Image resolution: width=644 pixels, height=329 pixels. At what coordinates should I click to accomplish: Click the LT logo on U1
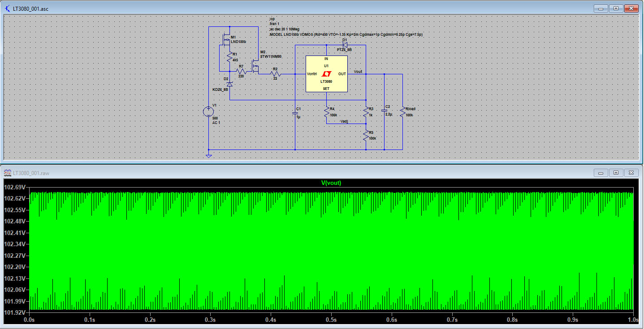(326, 74)
